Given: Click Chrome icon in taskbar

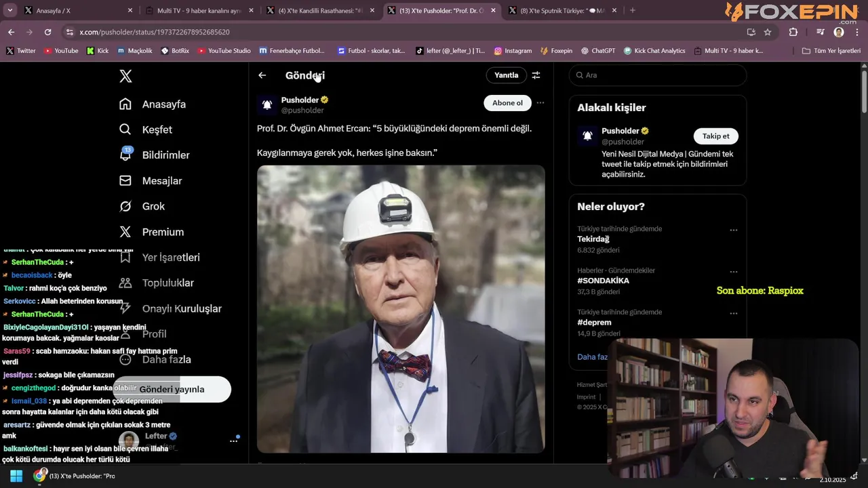Looking at the screenshot, I should (40, 476).
